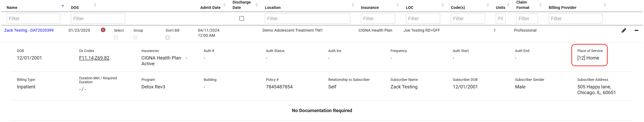Click the pencil edit icon for Zack Testing
Screen dimensions: 644x122
tap(624, 30)
